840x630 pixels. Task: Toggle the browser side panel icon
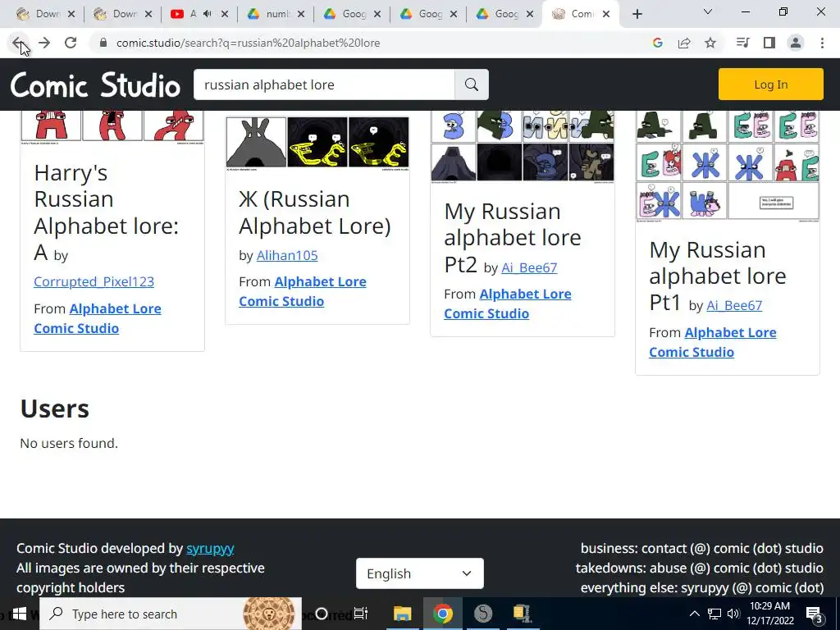(769, 43)
